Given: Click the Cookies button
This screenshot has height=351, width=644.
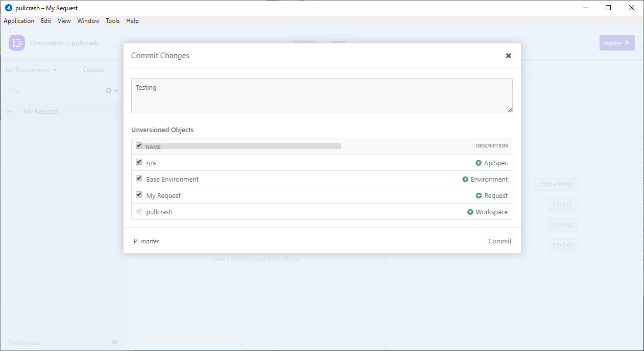Looking at the screenshot, I should [93, 70].
